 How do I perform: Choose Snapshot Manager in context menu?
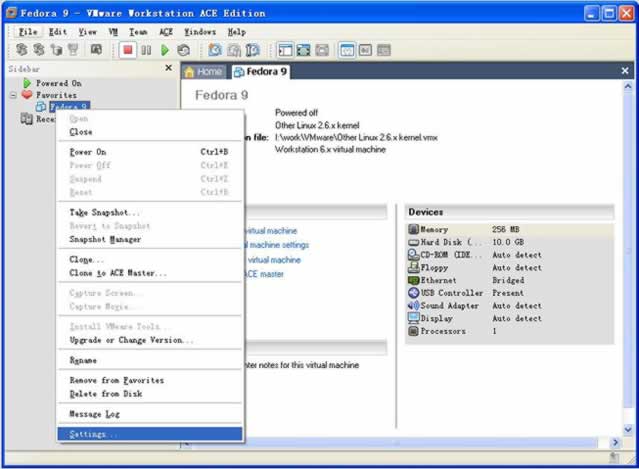[150, 239]
